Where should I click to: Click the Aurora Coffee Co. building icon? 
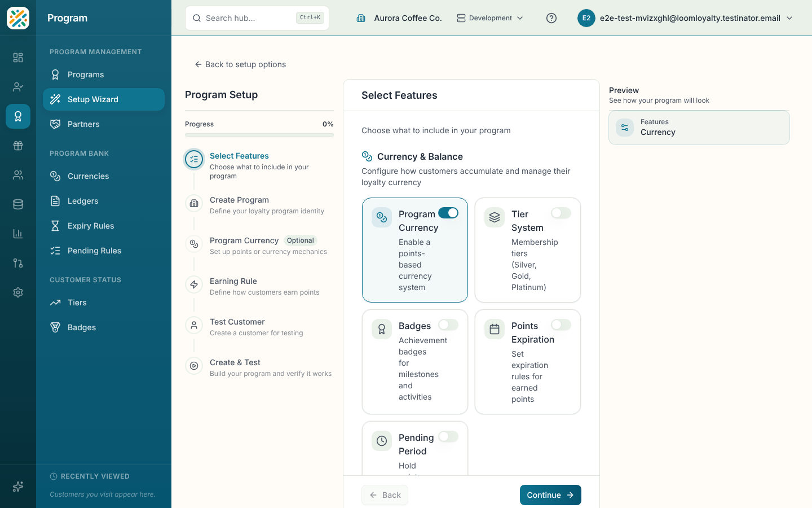click(x=361, y=18)
